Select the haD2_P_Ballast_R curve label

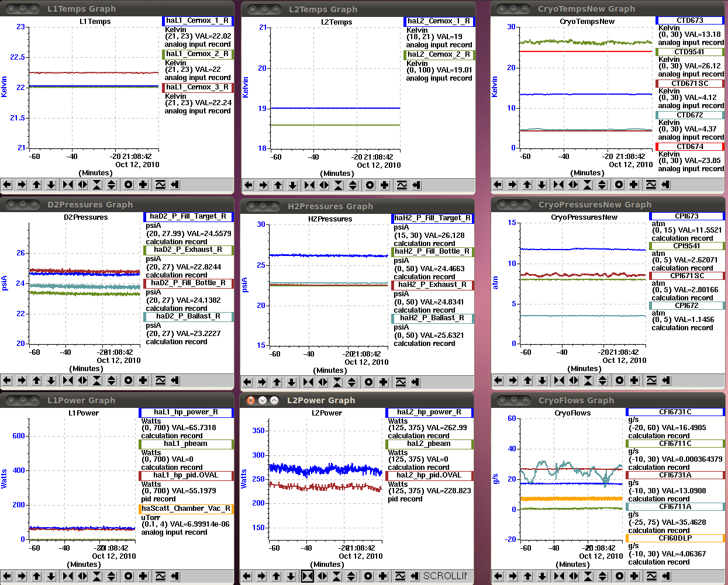coord(188,316)
